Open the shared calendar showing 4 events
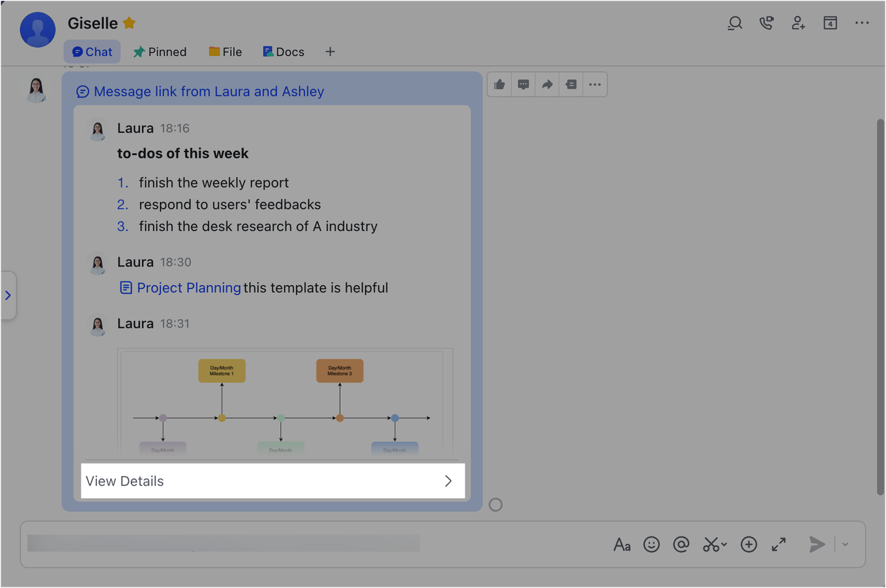The width and height of the screenshot is (886, 588). (x=830, y=23)
